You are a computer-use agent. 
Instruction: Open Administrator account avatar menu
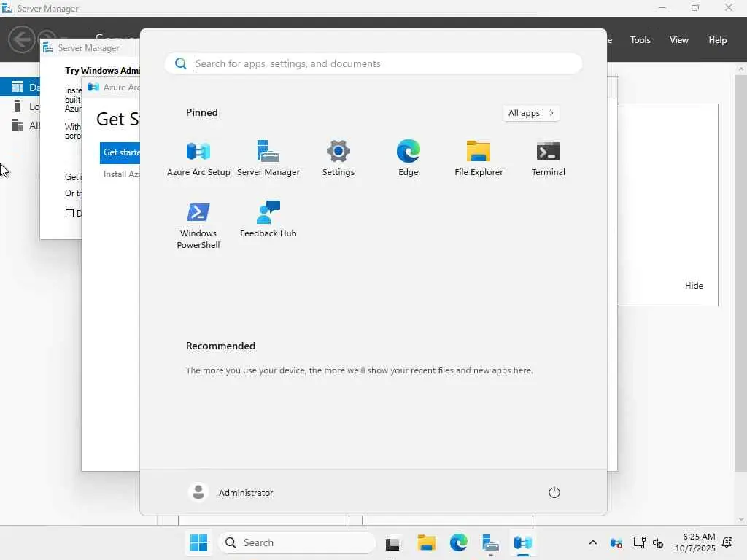198,492
